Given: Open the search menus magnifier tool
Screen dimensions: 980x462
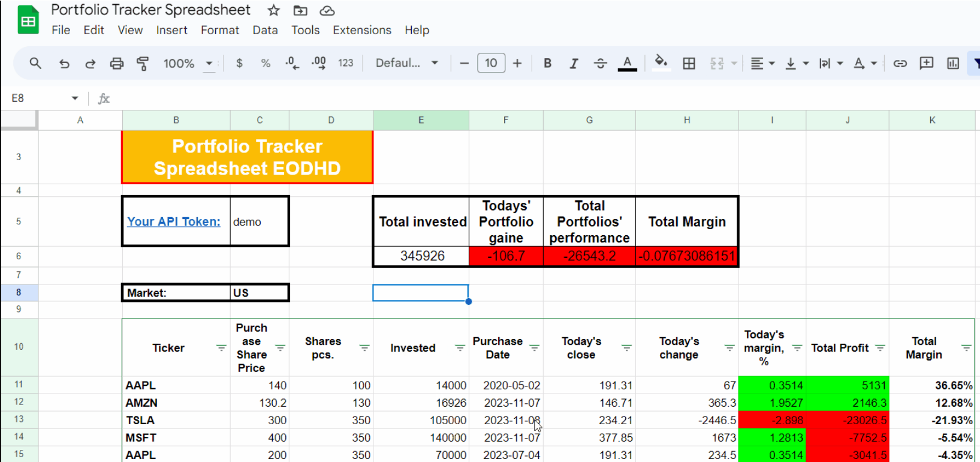Looking at the screenshot, I should click(x=35, y=63).
